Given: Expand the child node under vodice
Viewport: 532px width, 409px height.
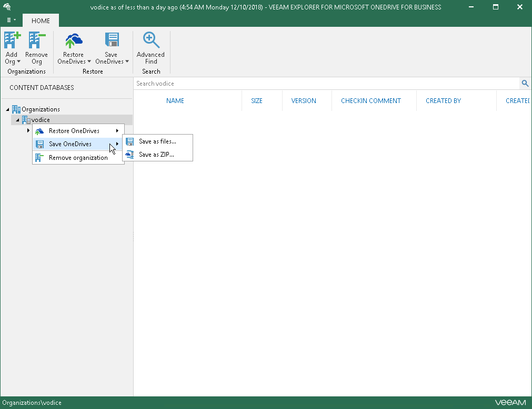Looking at the screenshot, I should (x=28, y=130).
